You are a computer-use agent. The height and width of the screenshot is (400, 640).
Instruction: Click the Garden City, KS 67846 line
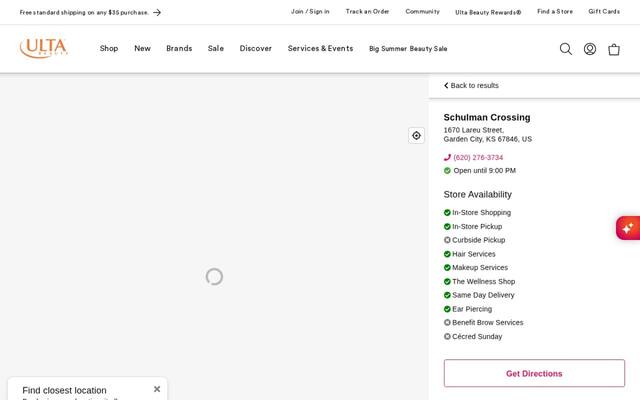pos(488,139)
